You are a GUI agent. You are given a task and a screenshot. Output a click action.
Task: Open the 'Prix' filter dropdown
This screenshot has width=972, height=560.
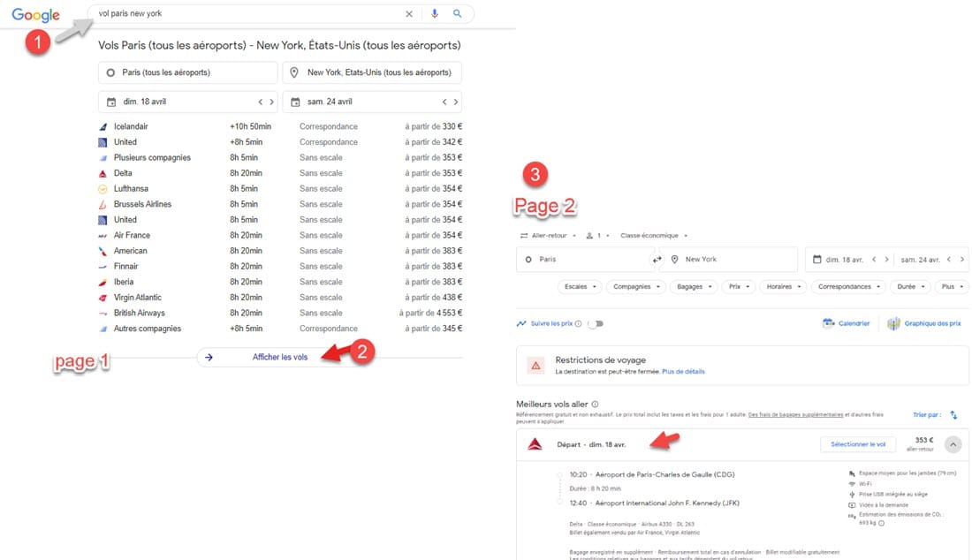click(x=739, y=287)
